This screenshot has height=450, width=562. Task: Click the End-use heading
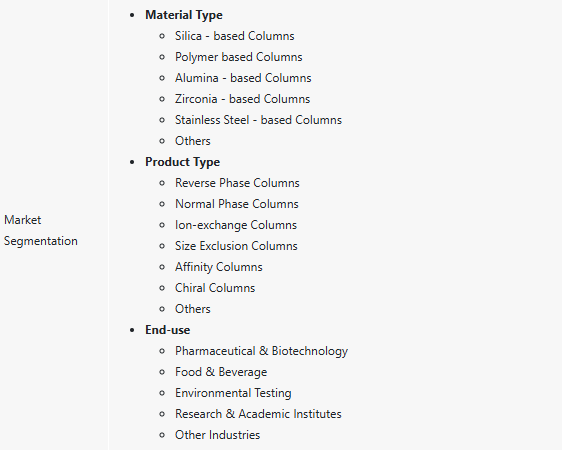(167, 330)
